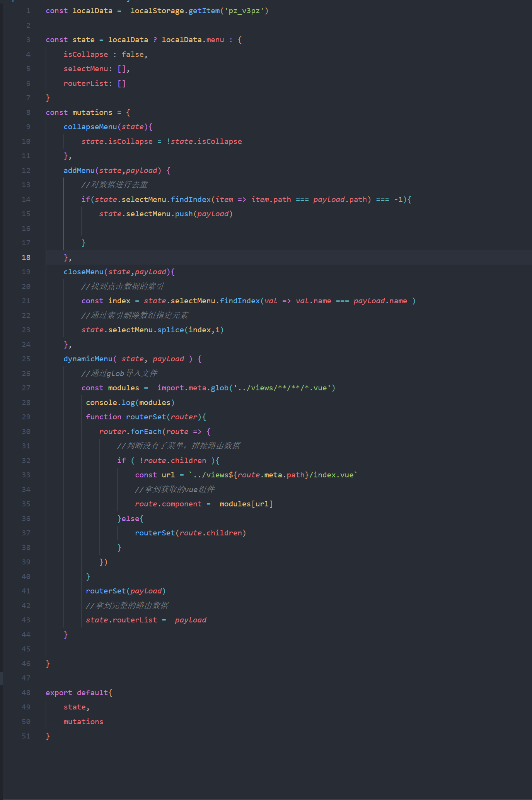Click the '//拿到获取的vue组件' comment
Image resolution: width=532 pixels, height=800 pixels.
pos(175,490)
